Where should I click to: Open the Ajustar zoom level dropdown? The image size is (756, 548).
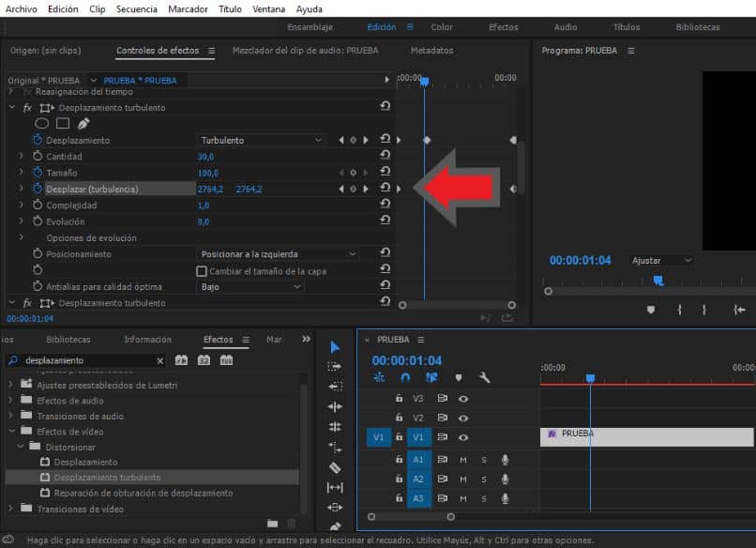tap(661, 260)
